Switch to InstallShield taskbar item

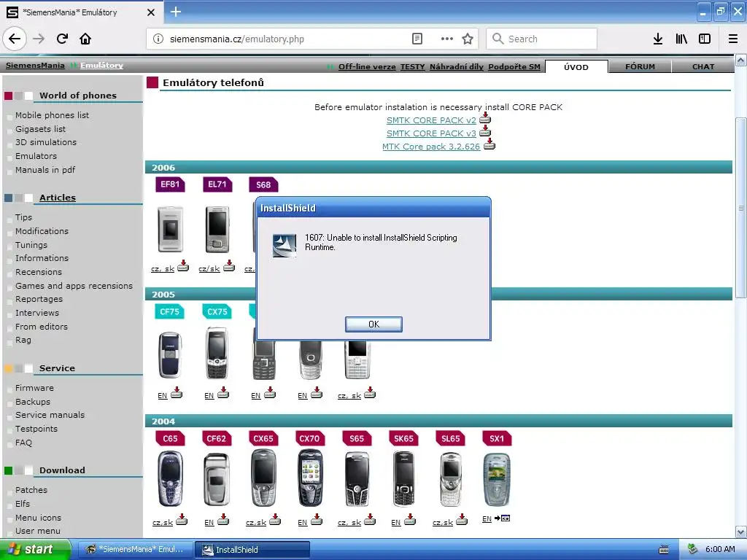pos(252,550)
